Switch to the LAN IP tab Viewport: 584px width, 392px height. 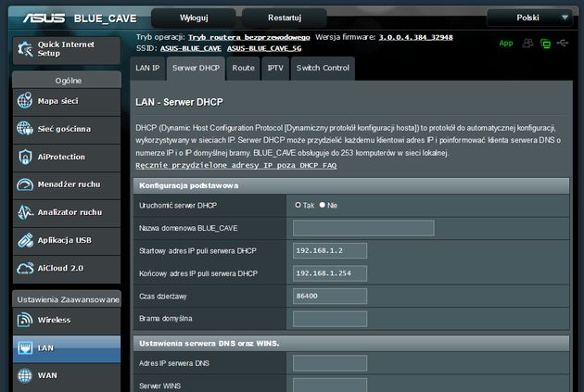pyautogui.click(x=147, y=69)
